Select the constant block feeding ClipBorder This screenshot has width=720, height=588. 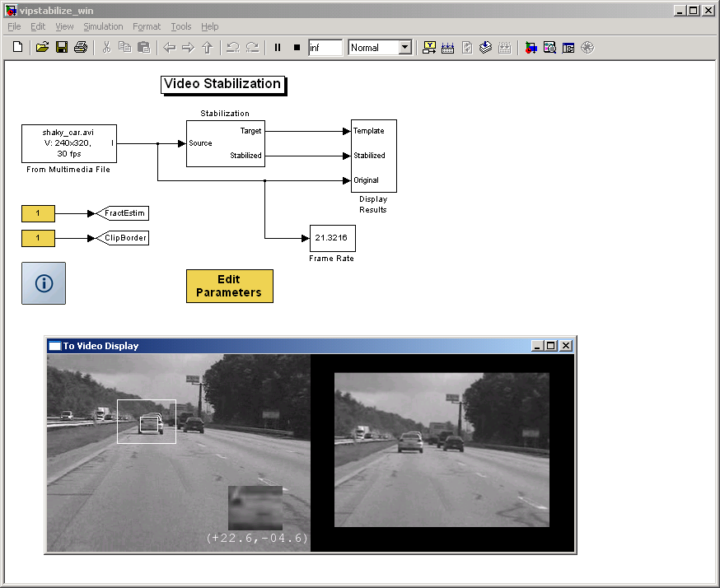tap(38, 238)
